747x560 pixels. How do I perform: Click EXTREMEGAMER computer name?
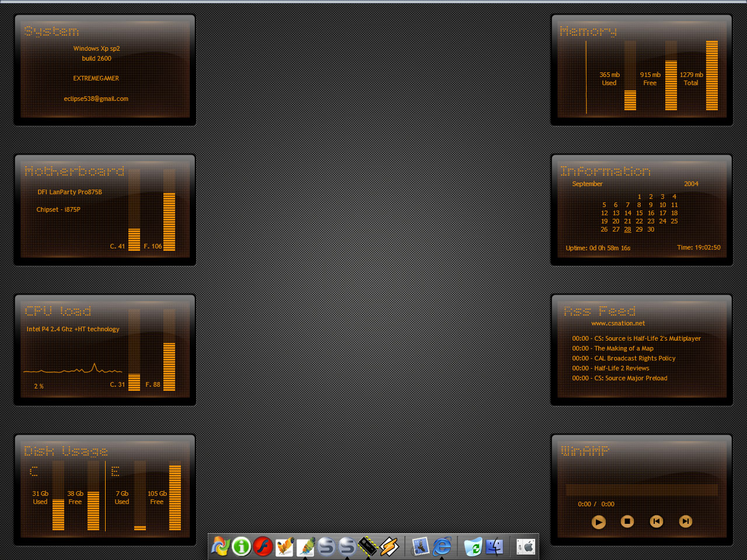point(96,78)
